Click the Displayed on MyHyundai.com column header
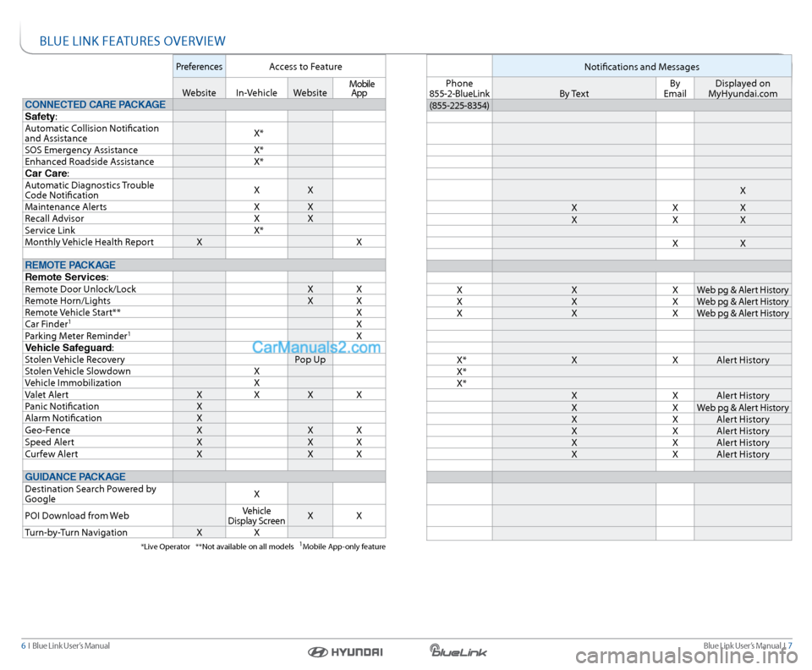The width and height of the screenshot is (812, 670). pyautogui.click(x=742, y=88)
